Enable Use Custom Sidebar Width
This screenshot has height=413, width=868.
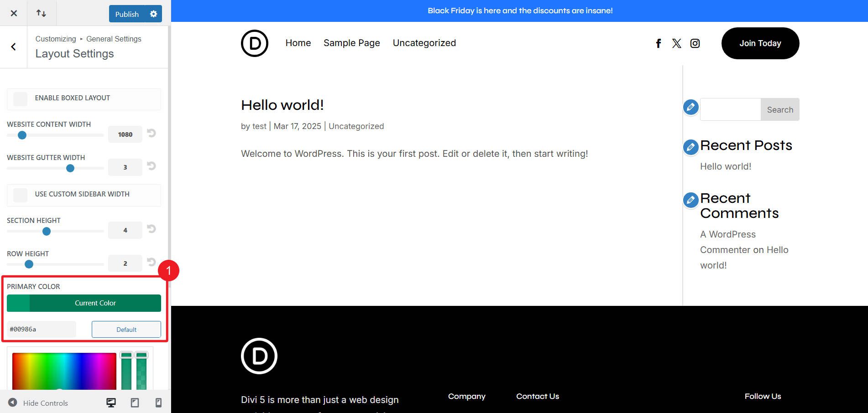point(20,195)
